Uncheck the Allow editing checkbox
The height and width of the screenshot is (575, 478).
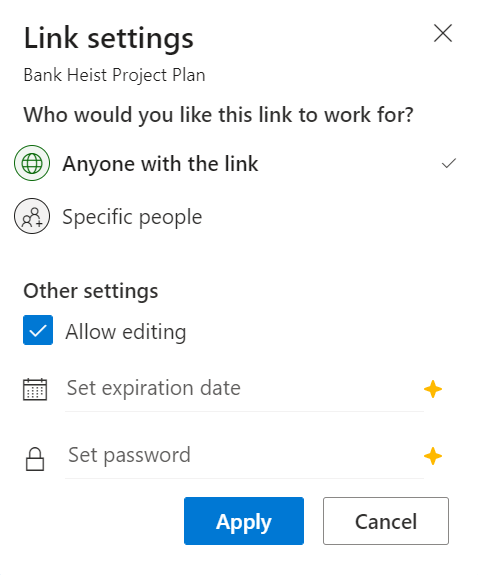(38, 330)
